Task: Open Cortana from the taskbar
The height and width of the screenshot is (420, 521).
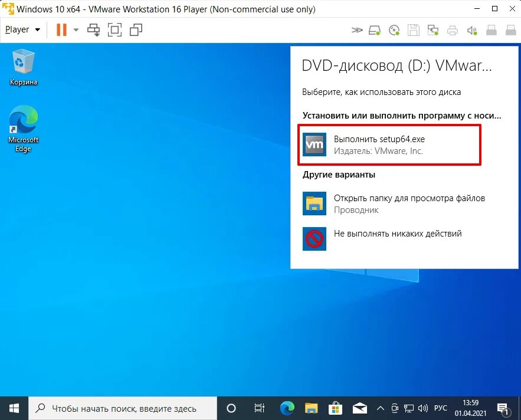Action: (231, 408)
